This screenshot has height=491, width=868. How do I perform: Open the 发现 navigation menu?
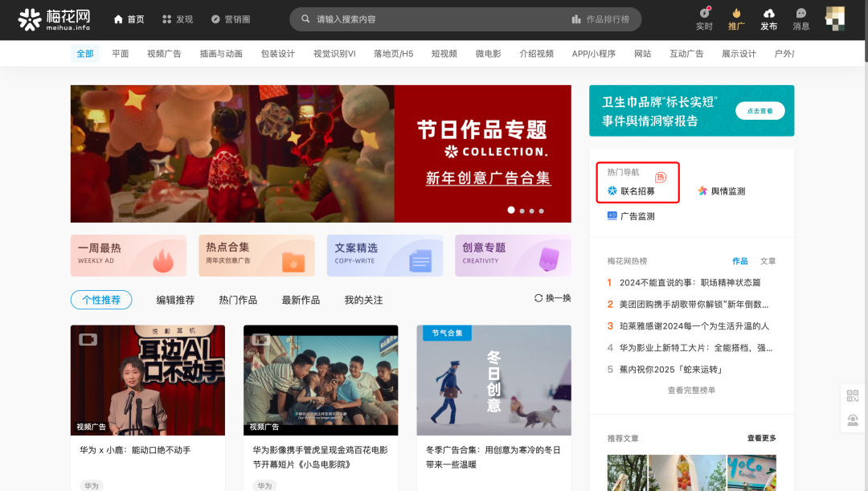tap(178, 19)
